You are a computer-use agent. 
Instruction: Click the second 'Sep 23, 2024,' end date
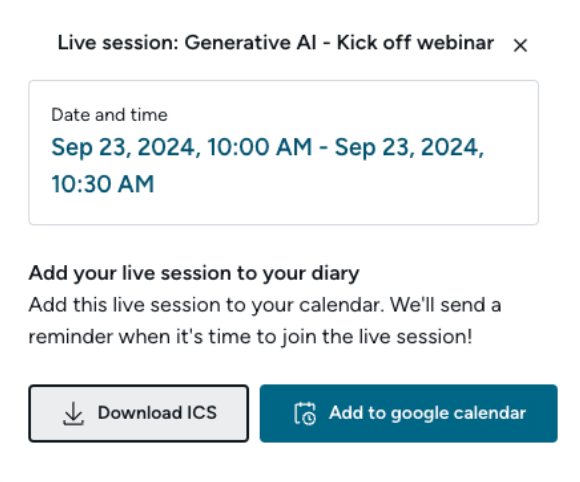tap(409, 147)
